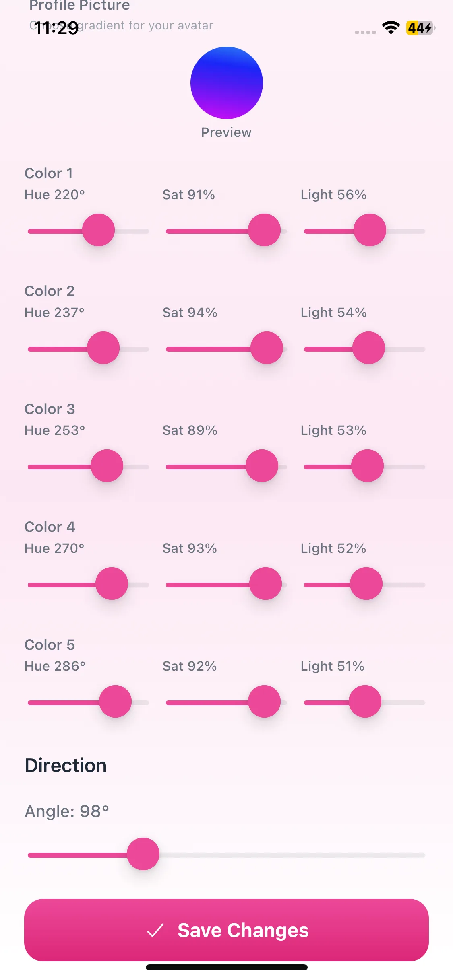Tap the Preview label under the avatar
Image resolution: width=453 pixels, height=980 pixels.
tap(226, 132)
